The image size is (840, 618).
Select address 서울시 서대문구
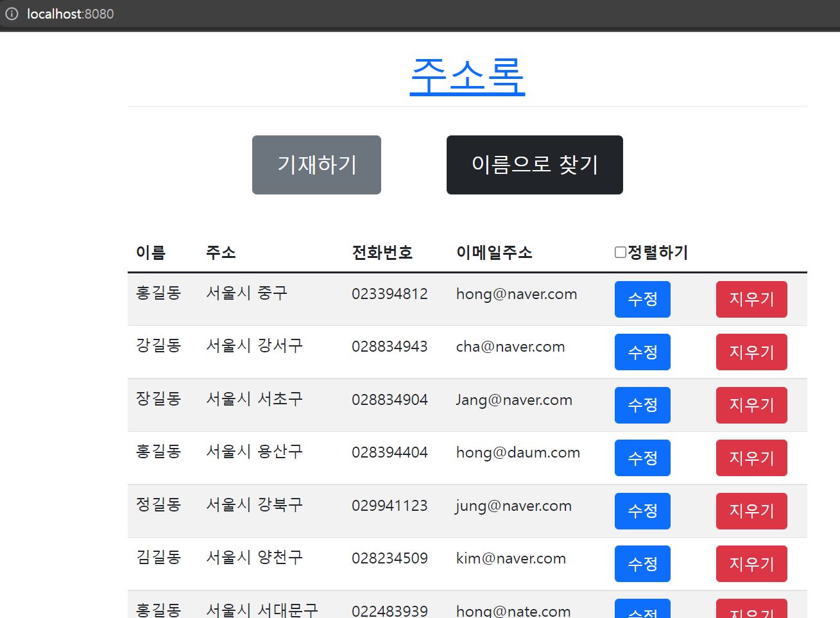tap(262, 610)
